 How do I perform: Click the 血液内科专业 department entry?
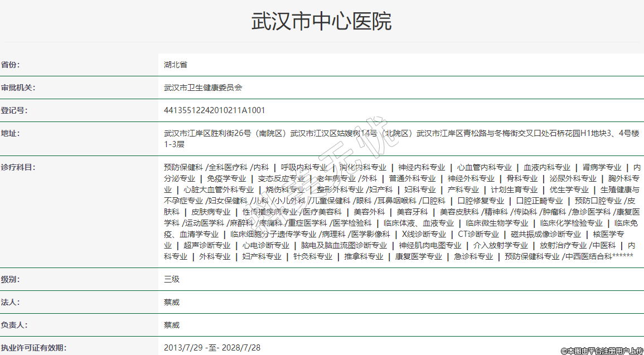(x=546, y=167)
